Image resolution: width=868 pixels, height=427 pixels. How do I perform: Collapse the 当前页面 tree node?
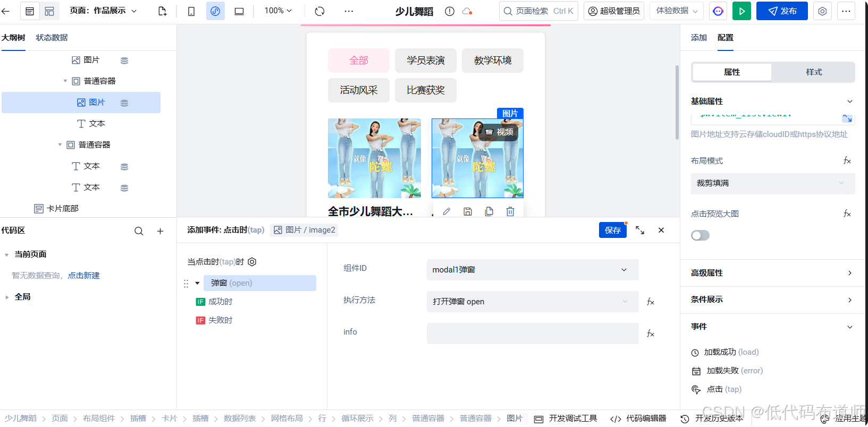7,254
